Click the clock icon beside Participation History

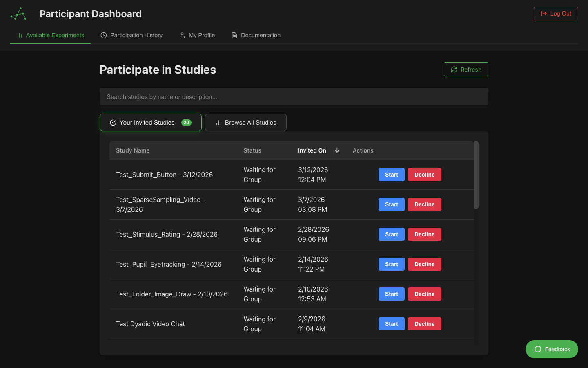103,35
